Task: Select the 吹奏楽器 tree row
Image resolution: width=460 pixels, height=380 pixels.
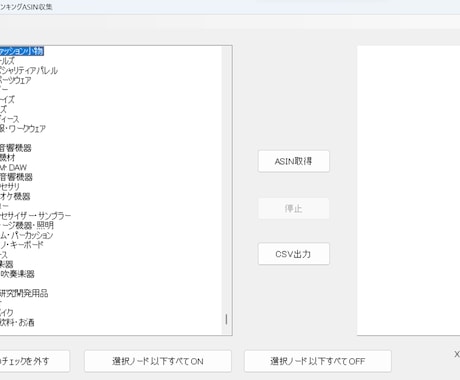Action: (x=17, y=274)
